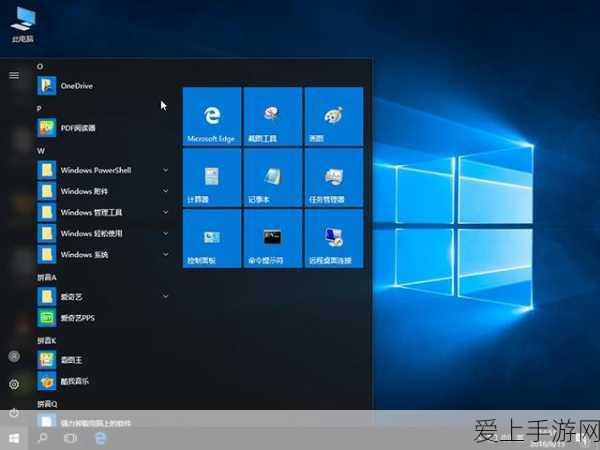Viewport: 600px width, 450px height.
Task: Open Task View on the taskbar
Action: click(70, 438)
